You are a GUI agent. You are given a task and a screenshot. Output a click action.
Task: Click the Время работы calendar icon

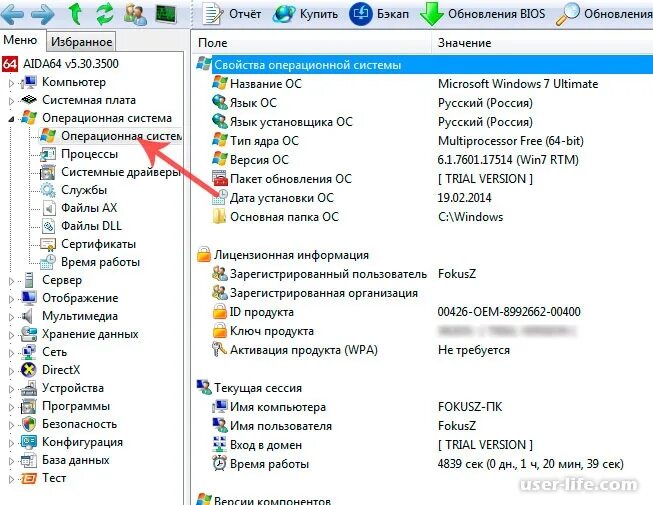click(48, 262)
